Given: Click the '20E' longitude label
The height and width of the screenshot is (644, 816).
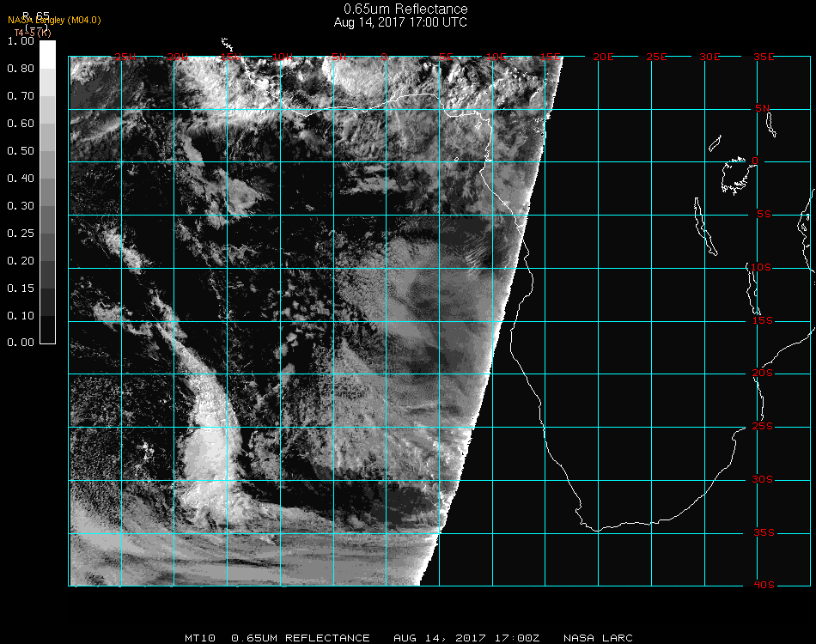Looking at the screenshot, I should [x=603, y=57].
